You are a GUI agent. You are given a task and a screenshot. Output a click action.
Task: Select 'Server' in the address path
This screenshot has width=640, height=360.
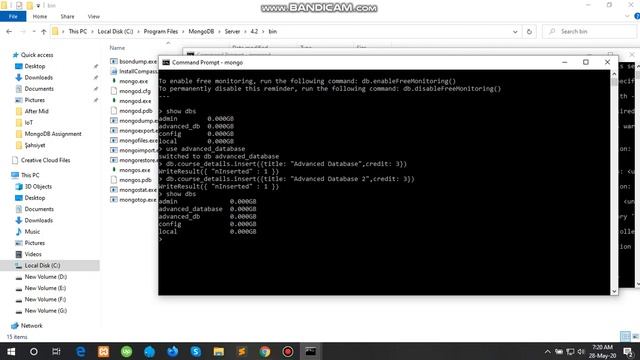coord(232,31)
